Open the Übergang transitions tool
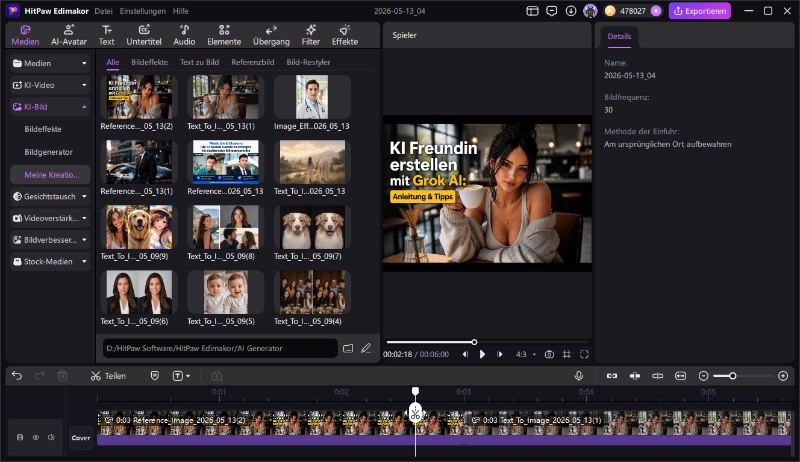The image size is (800, 462). coord(271,35)
